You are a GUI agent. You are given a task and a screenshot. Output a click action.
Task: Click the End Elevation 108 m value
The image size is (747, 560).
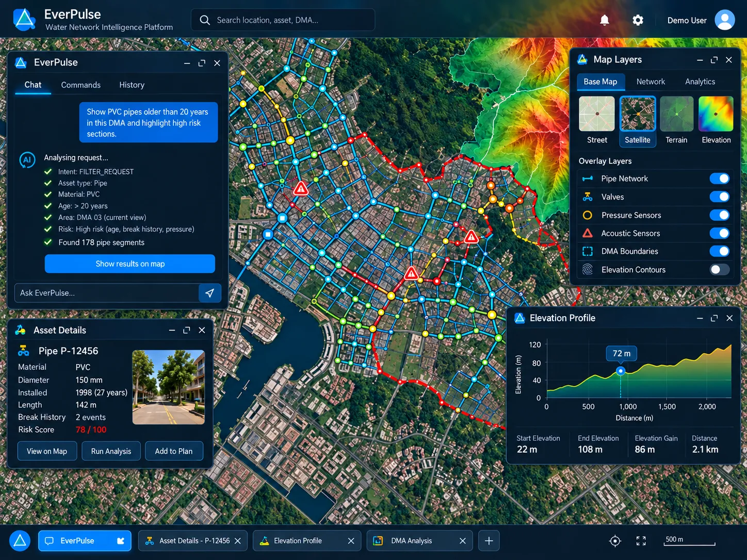590,450
